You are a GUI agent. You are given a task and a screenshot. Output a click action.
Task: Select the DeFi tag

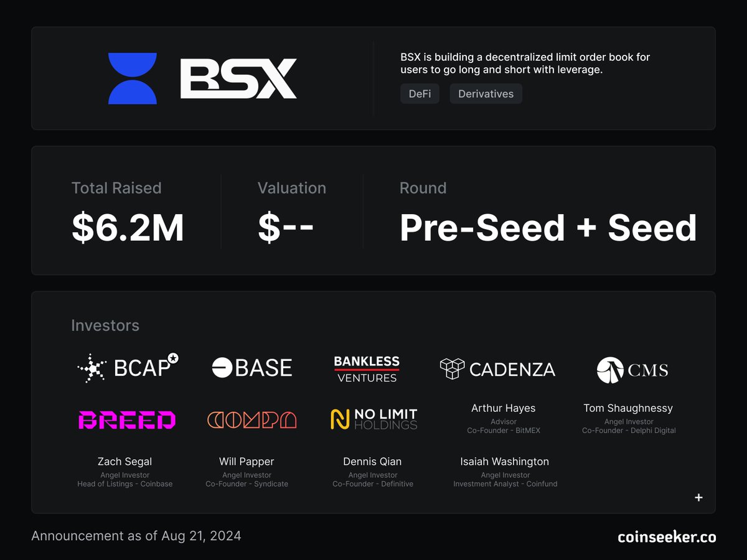click(x=420, y=94)
